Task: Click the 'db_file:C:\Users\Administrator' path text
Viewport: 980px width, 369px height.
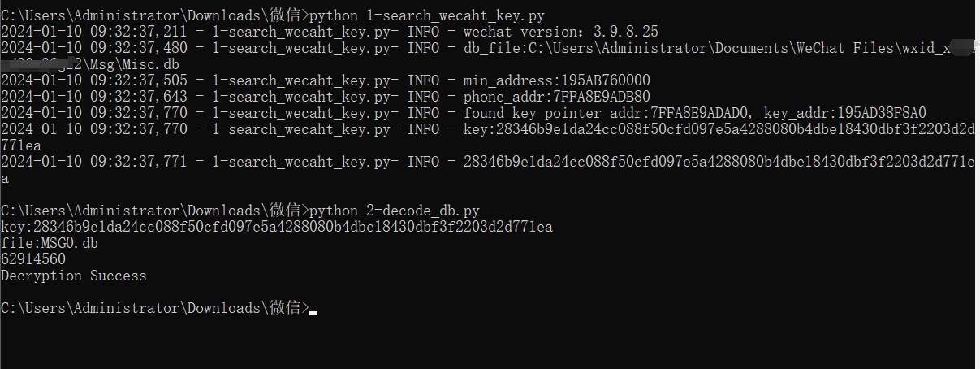Action: pos(585,48)
